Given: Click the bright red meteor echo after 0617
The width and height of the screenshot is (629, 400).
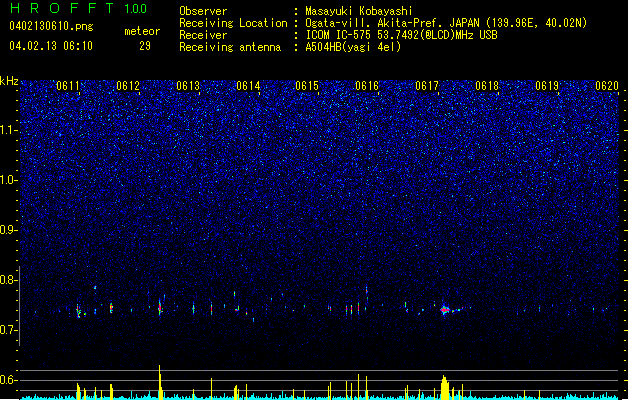Looking at the screenshot, I should tap(444, 310).
